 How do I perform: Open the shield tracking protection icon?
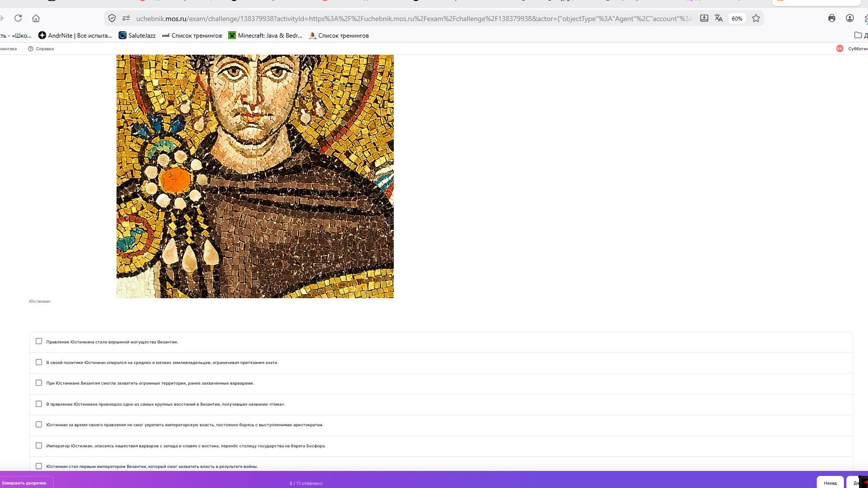pos(112,18)
